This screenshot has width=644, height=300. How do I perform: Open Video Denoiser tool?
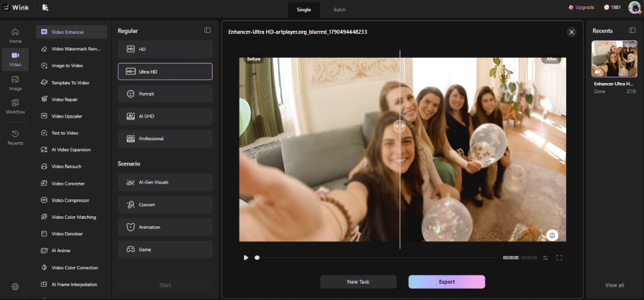click(x=72, y=234)
